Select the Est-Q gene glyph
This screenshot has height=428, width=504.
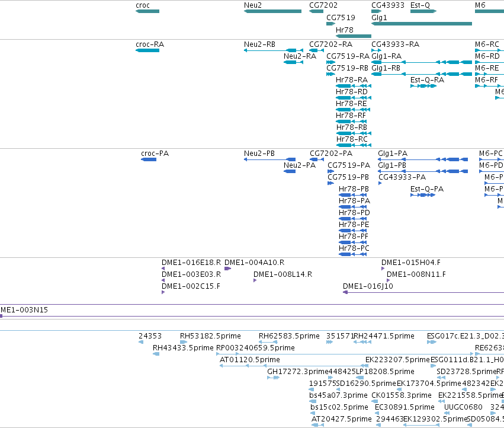click(423, 11)
